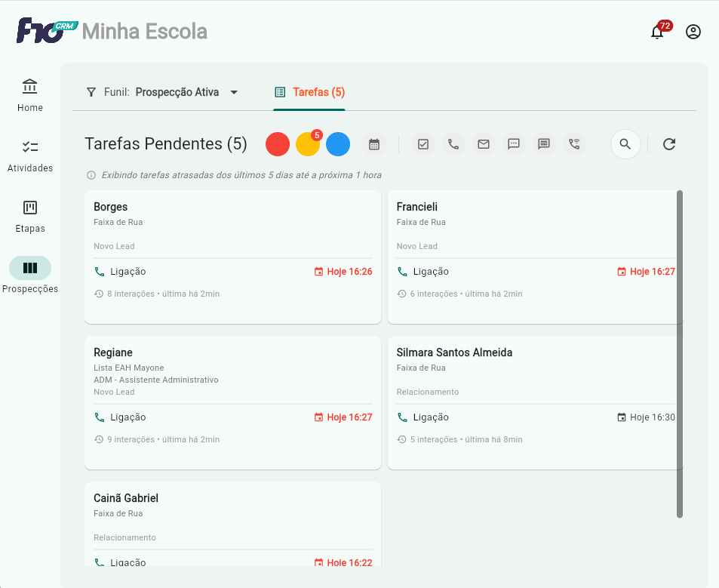Toggle the phone call task filter
Image resolution: width=719 pixels, height=588 pixels.
click(x=453, y=144)
